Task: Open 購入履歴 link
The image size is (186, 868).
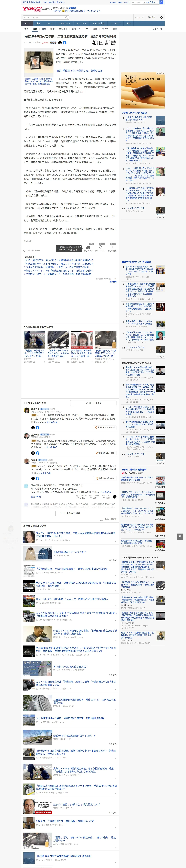Action: pos(152,17)
